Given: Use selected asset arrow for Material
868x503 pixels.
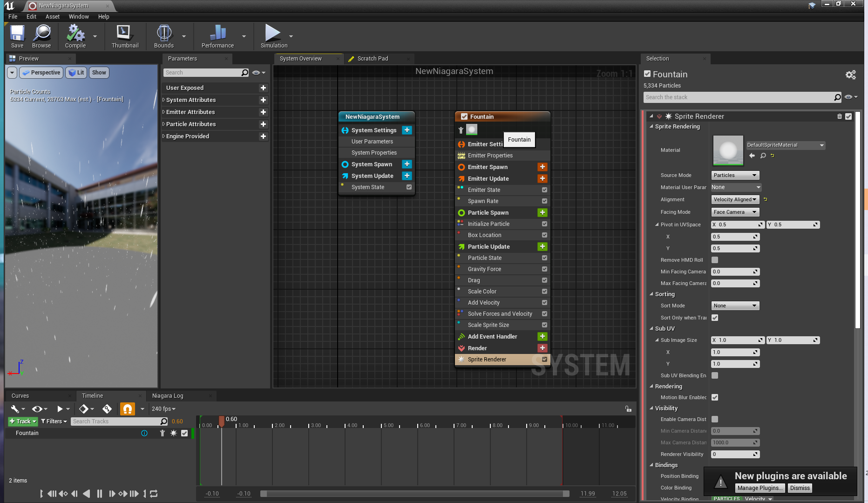Looking at the screenshot, I should point(752,156).
